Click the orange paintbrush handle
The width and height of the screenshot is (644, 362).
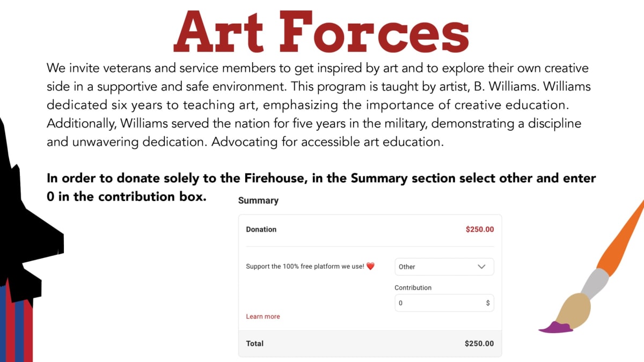click(623, 236)
